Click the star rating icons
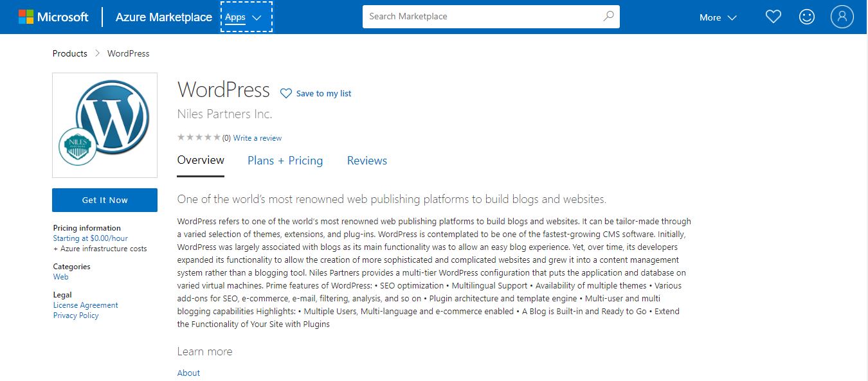This screenshot has height=381, width=868. 199,137
